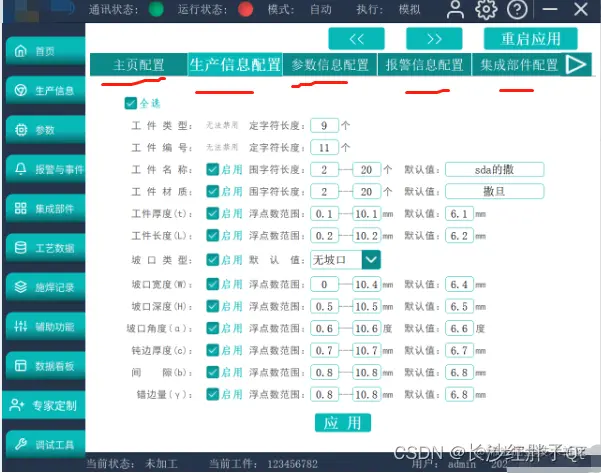The width and height of the screenshot is (601, 473).
Task: Close the application window
Action: [x=581, y=9]
